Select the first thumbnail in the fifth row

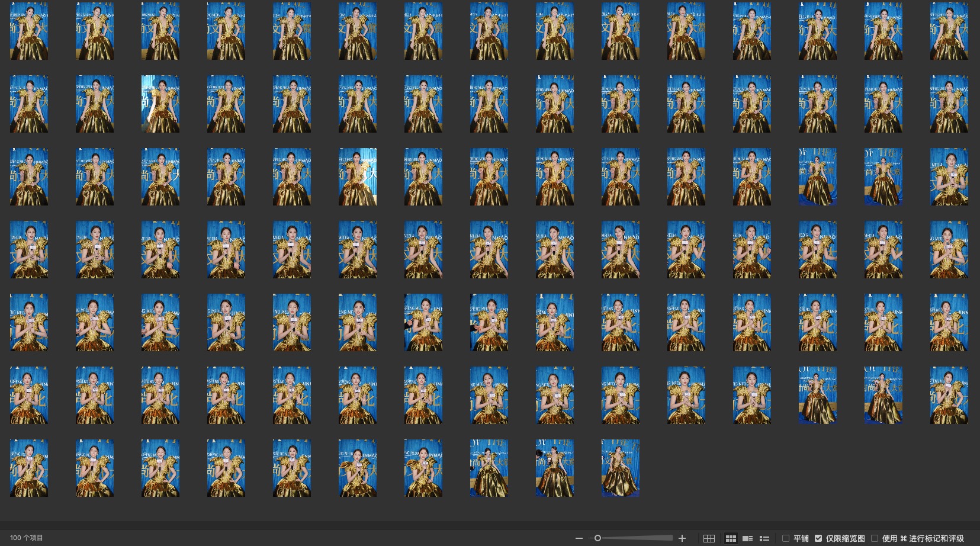29,322
